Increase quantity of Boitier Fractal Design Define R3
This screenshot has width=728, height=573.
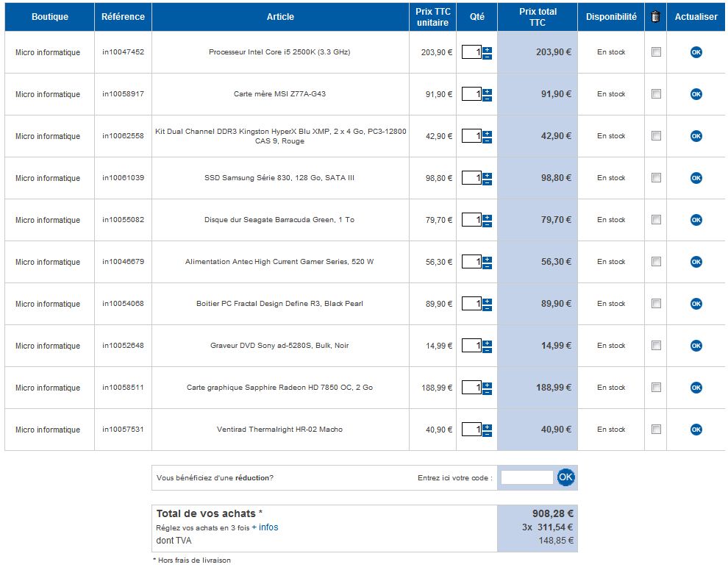pyautogui.click(x=487, y=301)
